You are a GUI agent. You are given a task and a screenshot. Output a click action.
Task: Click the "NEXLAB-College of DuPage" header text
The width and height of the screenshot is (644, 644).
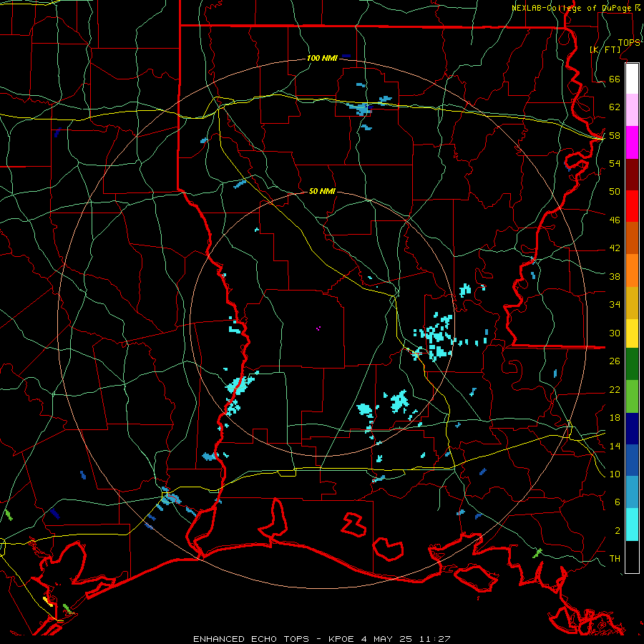click(571, 8)
